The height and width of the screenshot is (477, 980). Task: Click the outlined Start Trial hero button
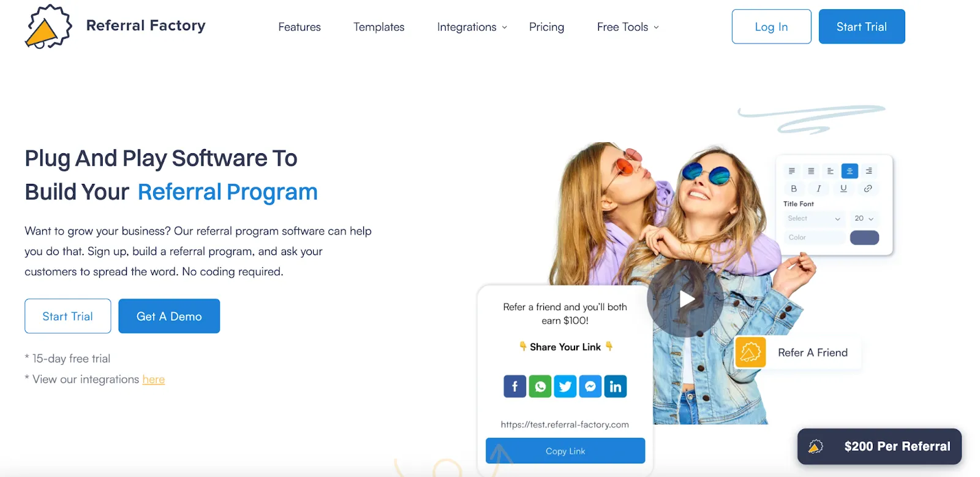click(67, 316)
